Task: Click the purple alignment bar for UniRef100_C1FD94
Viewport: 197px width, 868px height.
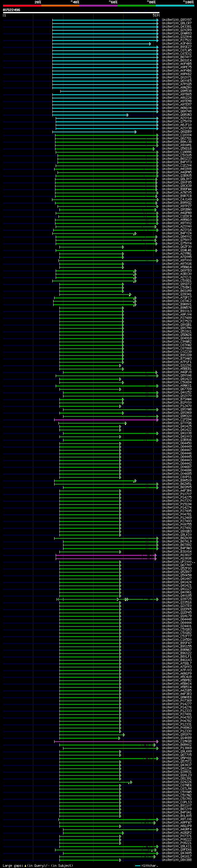Action: click(x=106, y=420)
